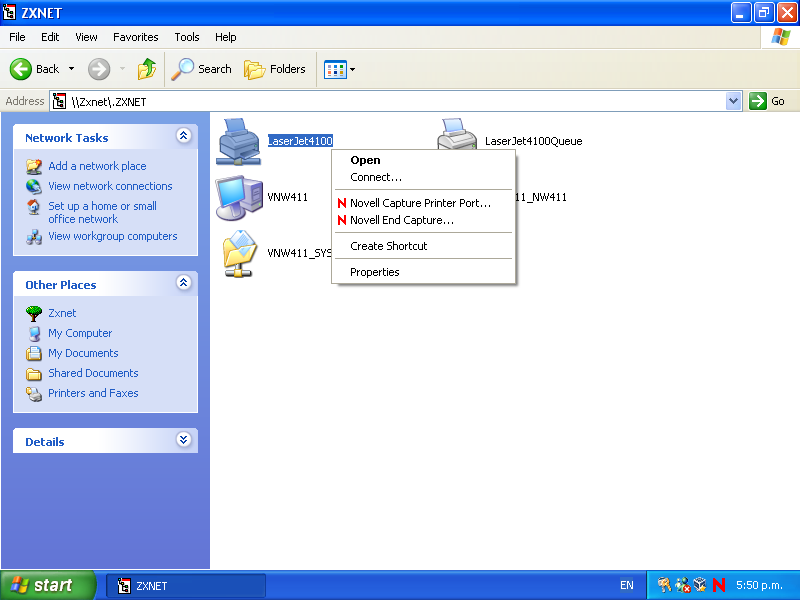Click the green Go button

767,101
